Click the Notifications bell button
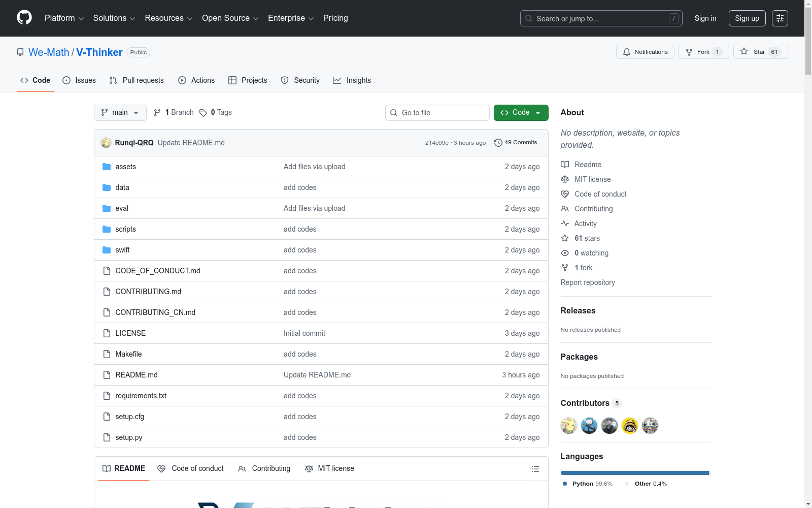812x508 pixels. click(x=645, y=52)
